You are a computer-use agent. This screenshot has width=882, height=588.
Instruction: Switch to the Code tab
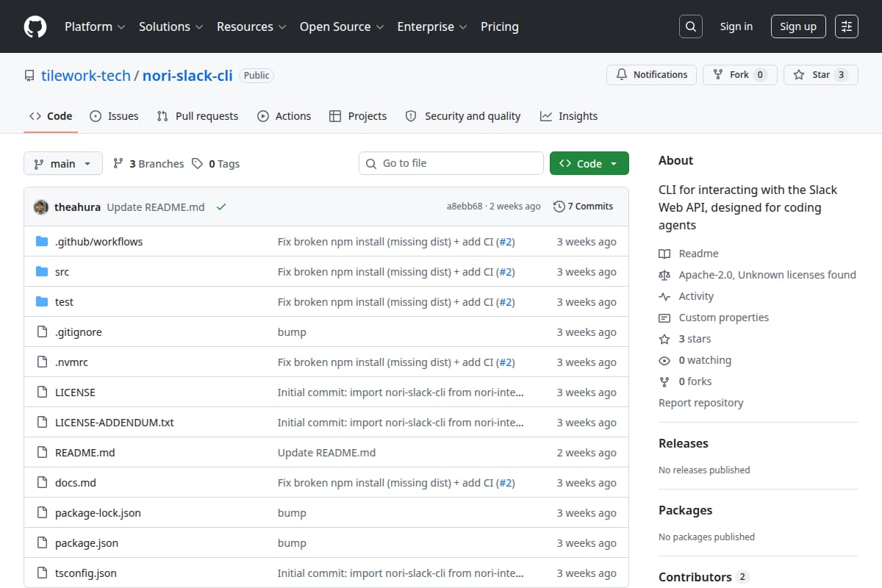[51, 116]
